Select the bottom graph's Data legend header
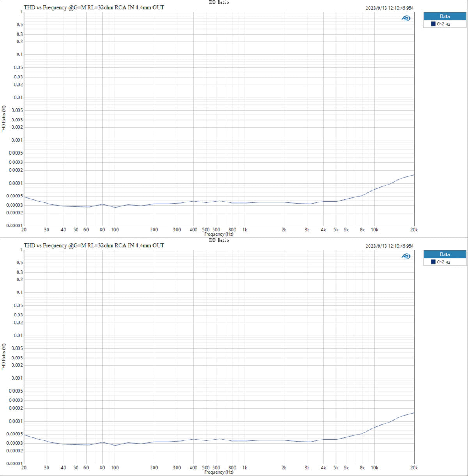 point(445,254)
